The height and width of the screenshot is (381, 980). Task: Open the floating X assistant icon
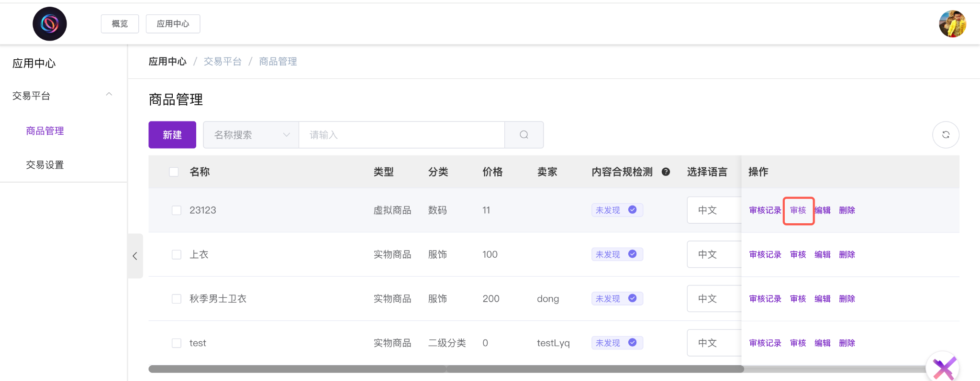944,368
